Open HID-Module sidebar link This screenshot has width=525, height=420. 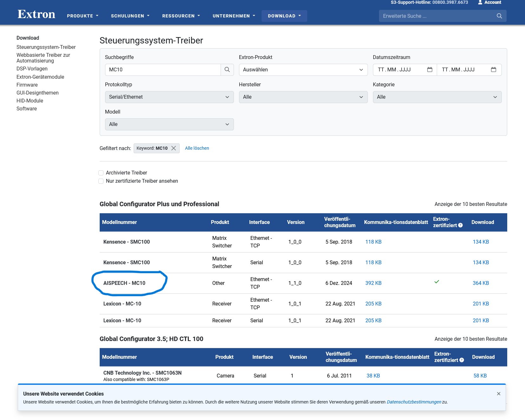coord(30,101)
